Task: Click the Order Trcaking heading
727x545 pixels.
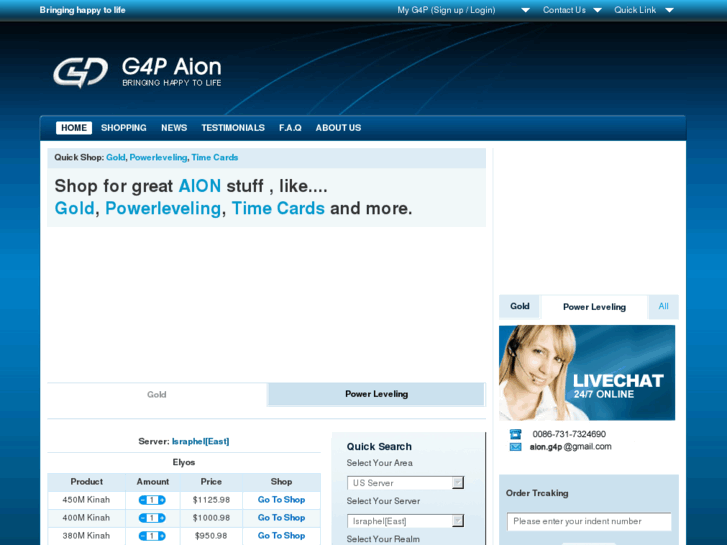Action: pyautogui.click(x=537, y=494)
